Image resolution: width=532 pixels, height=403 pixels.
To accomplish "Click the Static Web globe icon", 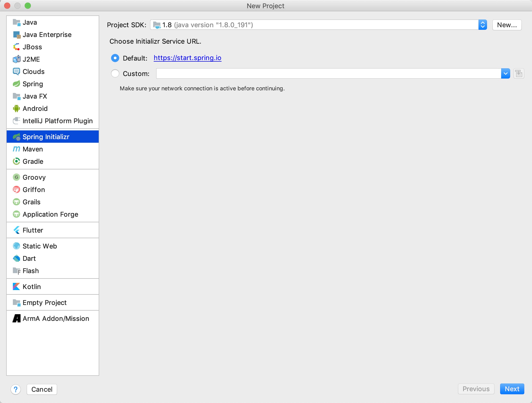I will pyautogui.click(x=16, y=246).
